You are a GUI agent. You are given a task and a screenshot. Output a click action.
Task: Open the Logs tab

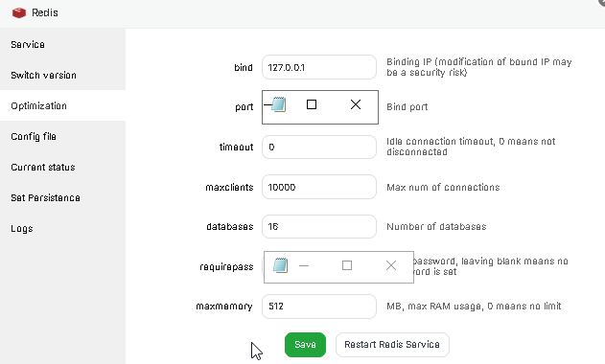[x=62, y=228]
